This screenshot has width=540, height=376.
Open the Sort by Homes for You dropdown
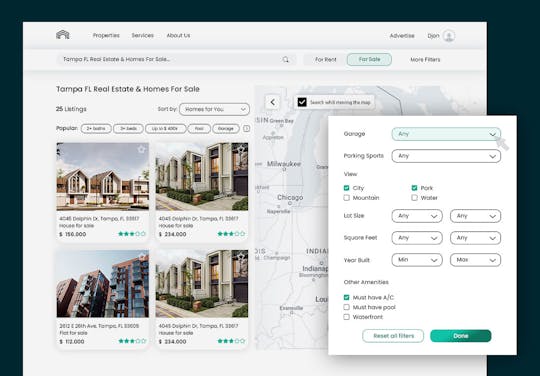(214, 109)
